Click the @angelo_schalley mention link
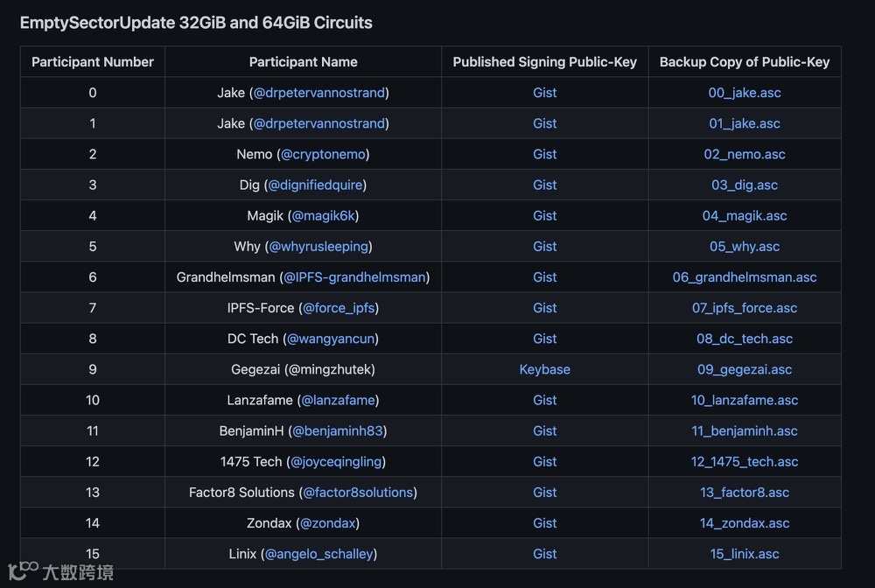 click(319, 554)
